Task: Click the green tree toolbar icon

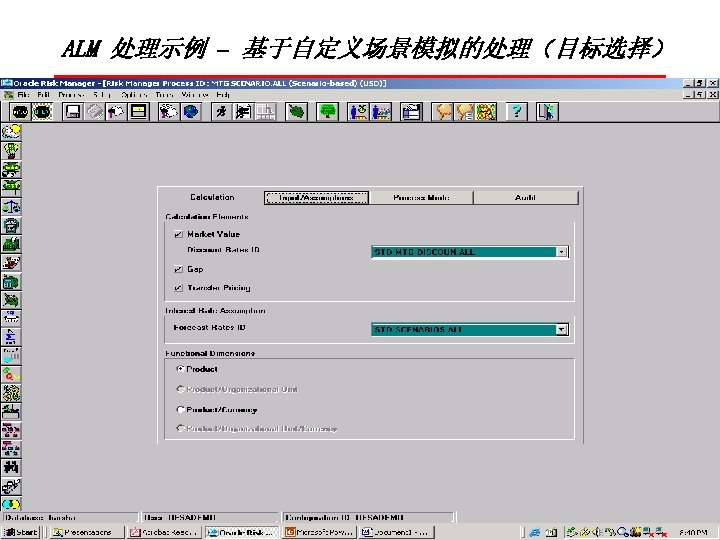Action: [327, 112]
